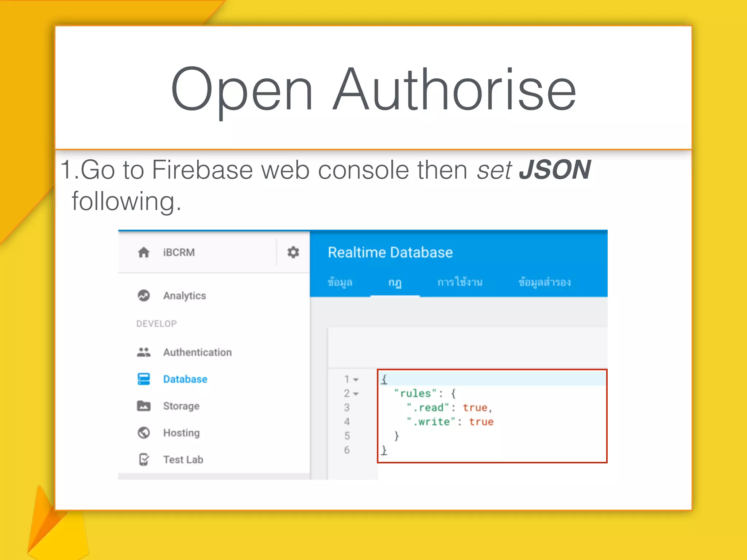Viewport: 747px width, 560px height.
Task: Open project settings gear icon
Action: 293,252
